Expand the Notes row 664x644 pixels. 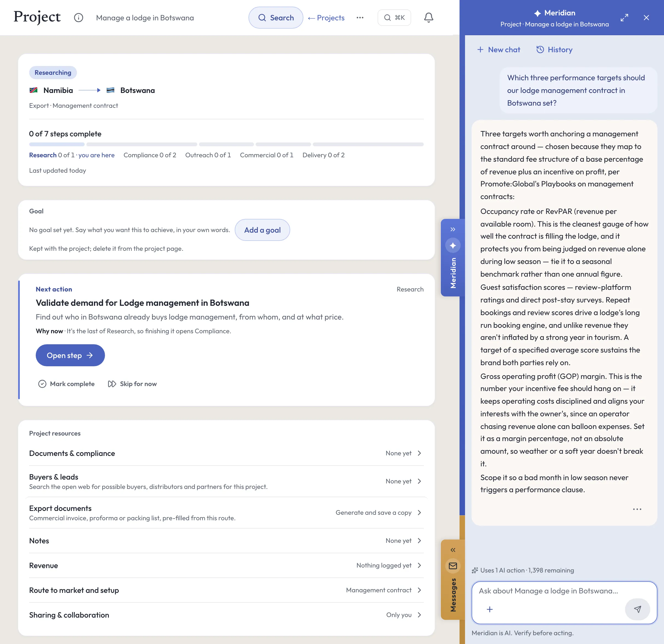point(226,541)
